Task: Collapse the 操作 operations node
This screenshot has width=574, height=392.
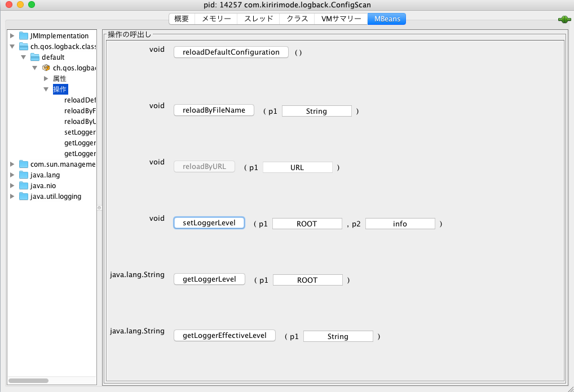Action: pyautogui.click(x=46, y=89)
